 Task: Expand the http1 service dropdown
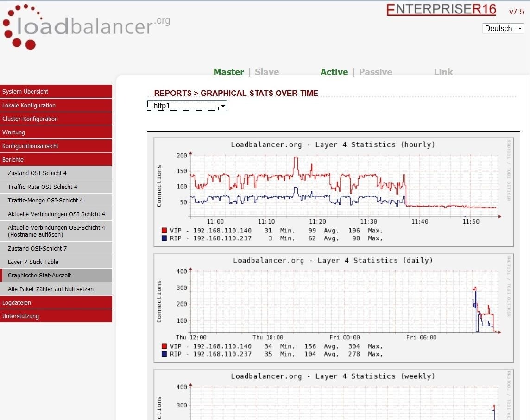187,106
